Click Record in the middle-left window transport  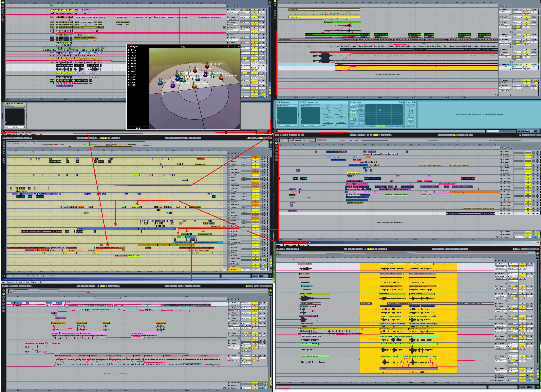coord(100,138)
